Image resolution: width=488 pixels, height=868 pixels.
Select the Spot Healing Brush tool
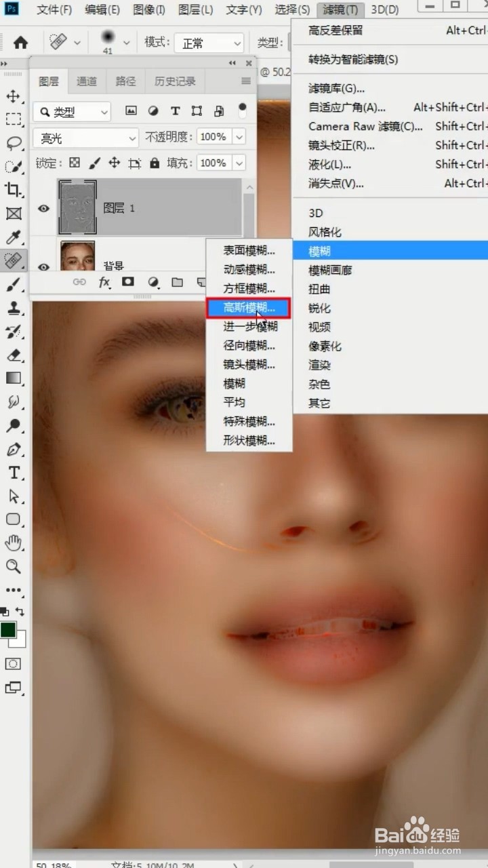coord(13,260)
